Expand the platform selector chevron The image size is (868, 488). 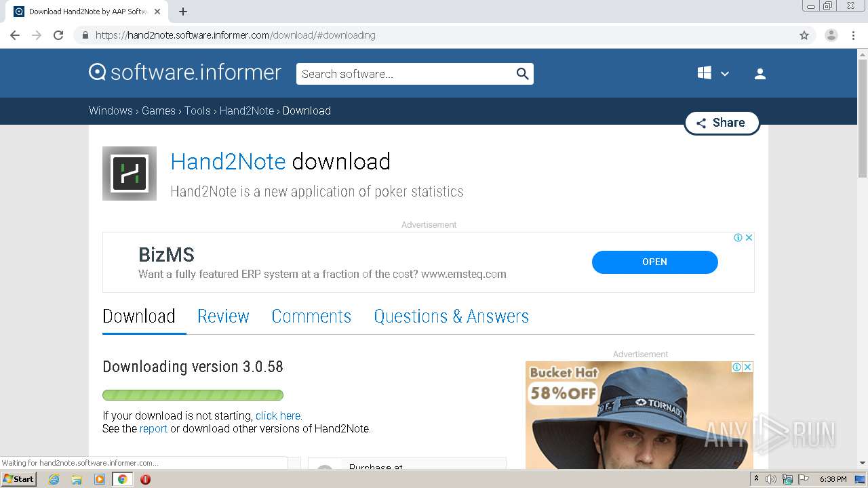point(725,74)
